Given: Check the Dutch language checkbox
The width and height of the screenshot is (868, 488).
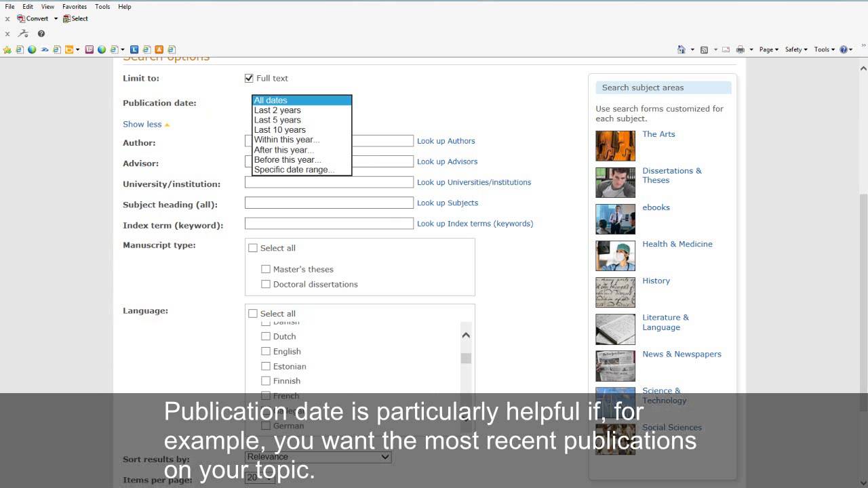Looking at the screenshot, I should tap(266, 336).
